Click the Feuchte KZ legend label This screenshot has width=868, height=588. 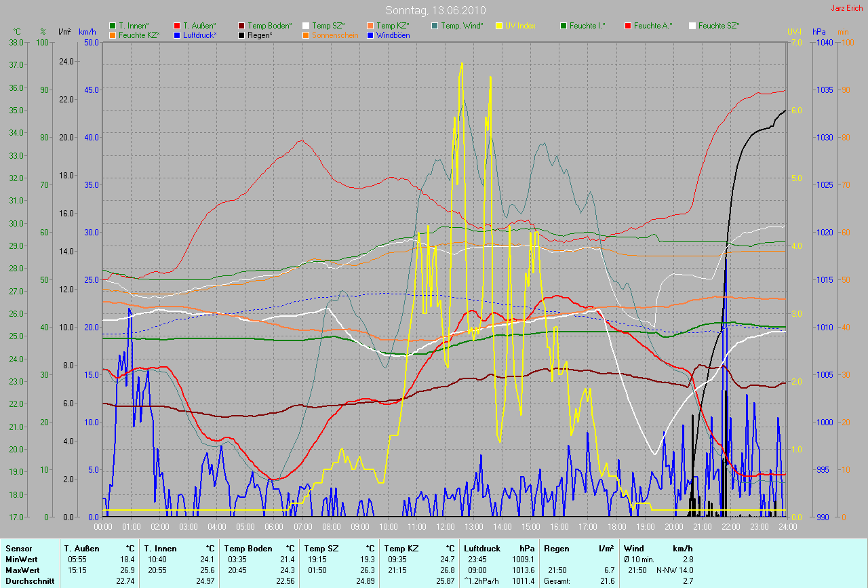tap(138, 35)
